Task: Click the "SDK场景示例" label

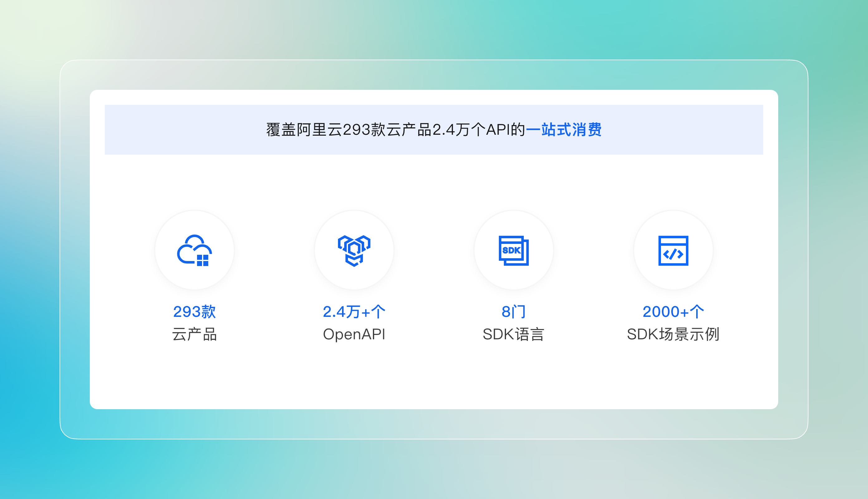Action: (x=673, y=334)
